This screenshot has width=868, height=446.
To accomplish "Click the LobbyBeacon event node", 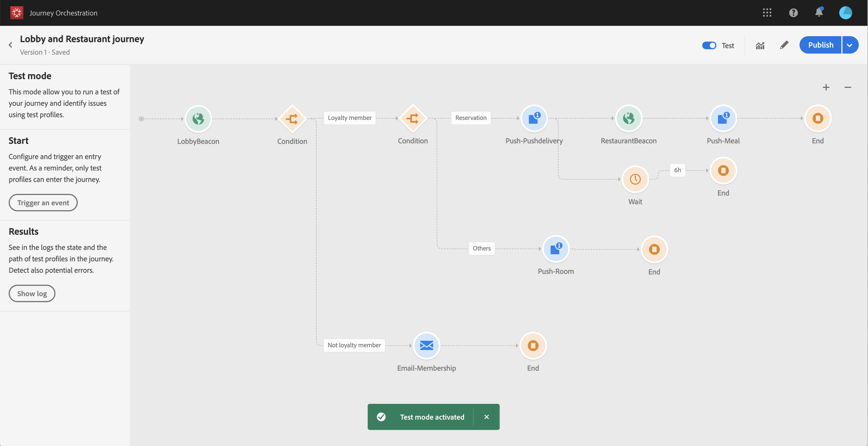I will pos(198,119).
